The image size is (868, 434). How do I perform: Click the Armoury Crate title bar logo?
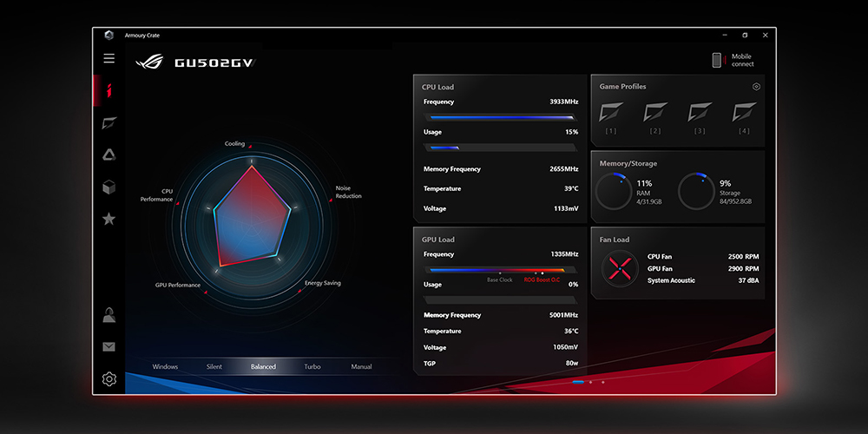pos(109,36)
